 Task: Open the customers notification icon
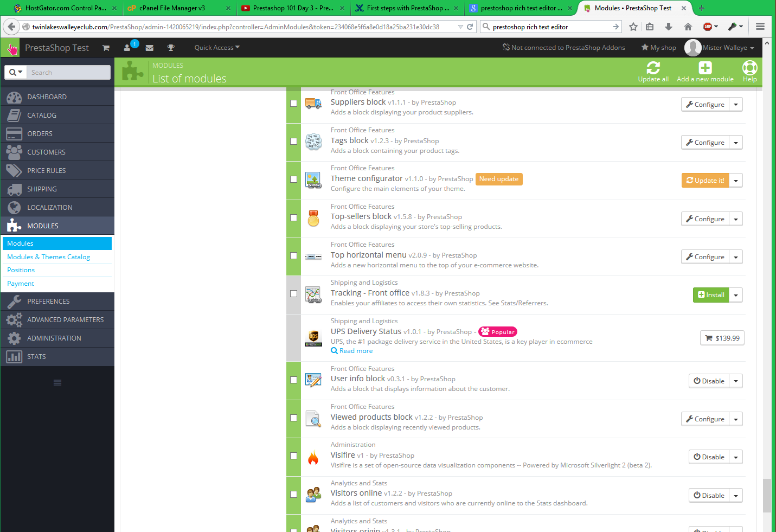[127, 48]
